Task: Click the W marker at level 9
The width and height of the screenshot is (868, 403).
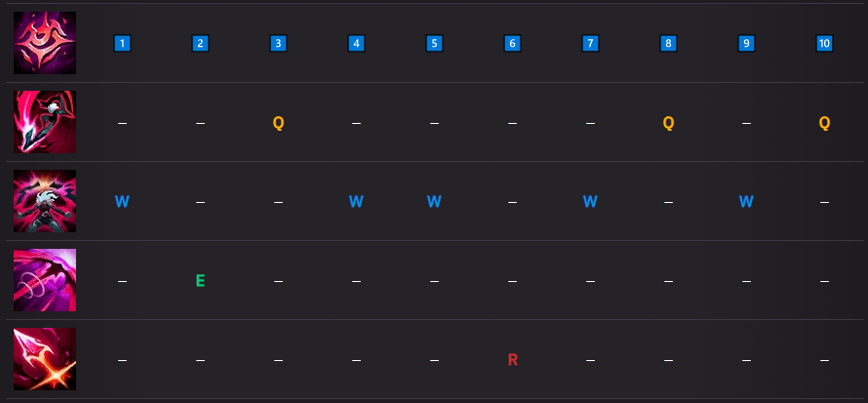Action: [746, 202]
